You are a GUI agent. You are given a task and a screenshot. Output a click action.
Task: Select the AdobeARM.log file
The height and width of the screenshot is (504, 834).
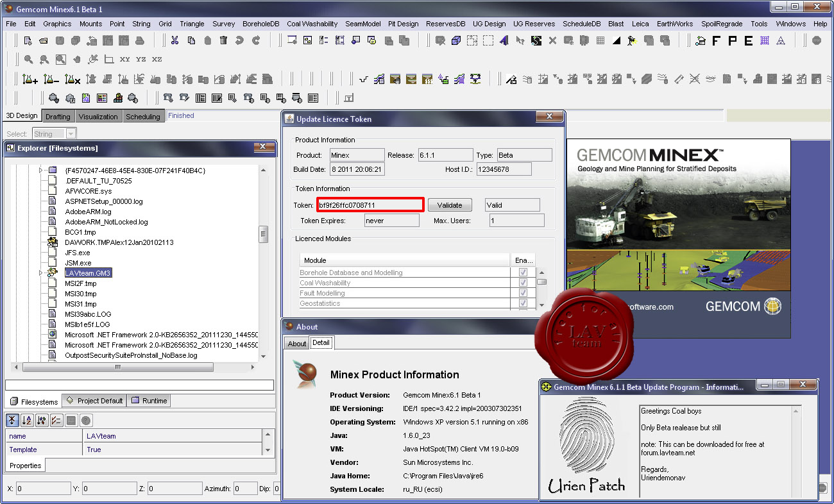click(88, 212)
